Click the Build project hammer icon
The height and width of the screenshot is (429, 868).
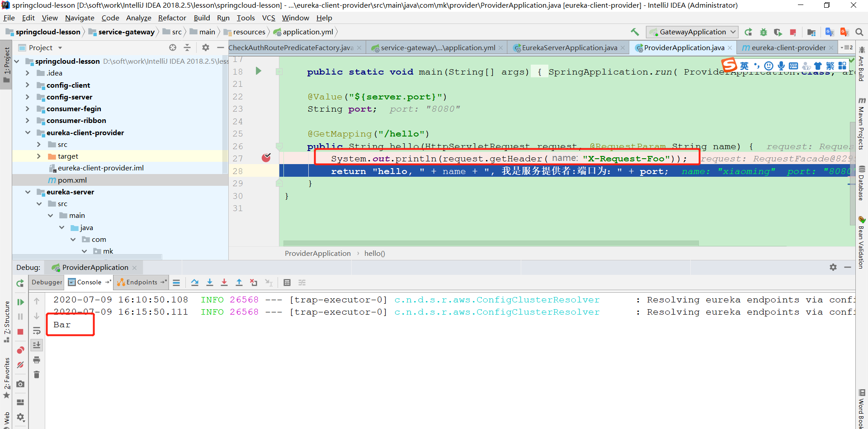635,32
